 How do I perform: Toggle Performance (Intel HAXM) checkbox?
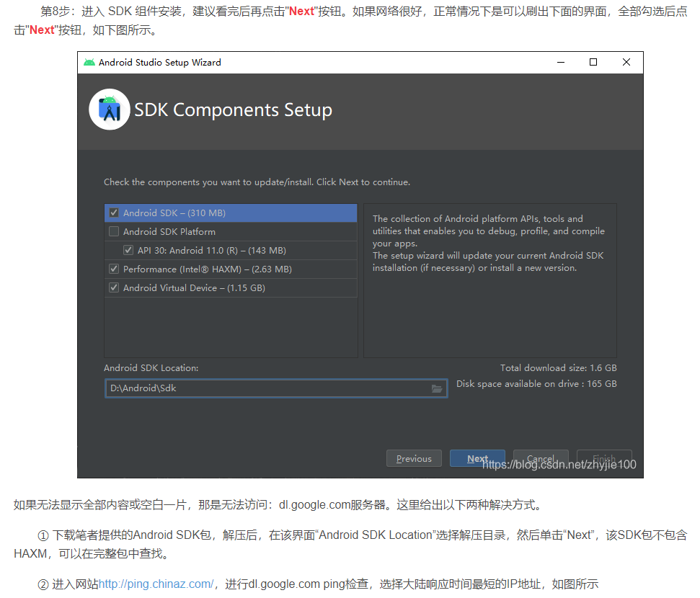tap(115, 269)
